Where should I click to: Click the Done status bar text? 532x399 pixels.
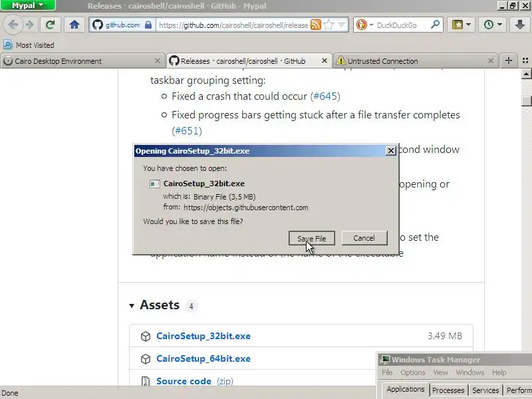pyautogui.click(x=10, y=393)
